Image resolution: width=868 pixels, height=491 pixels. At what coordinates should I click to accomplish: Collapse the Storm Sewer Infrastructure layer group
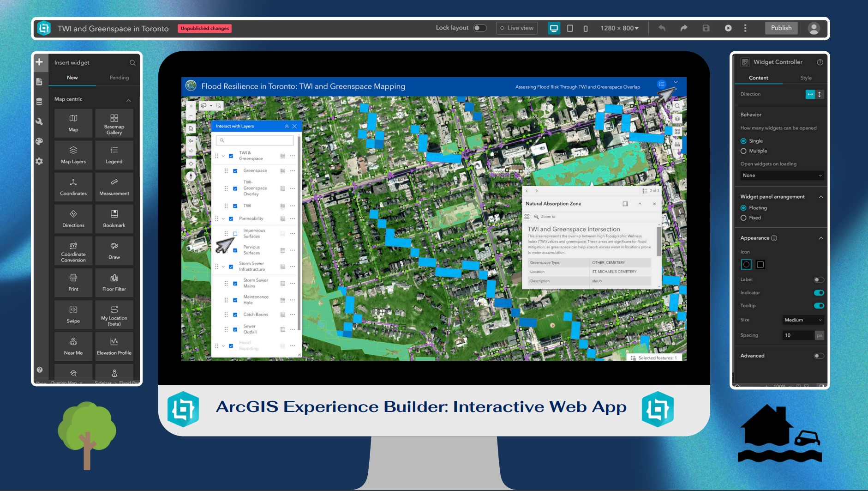coord(224,266)
